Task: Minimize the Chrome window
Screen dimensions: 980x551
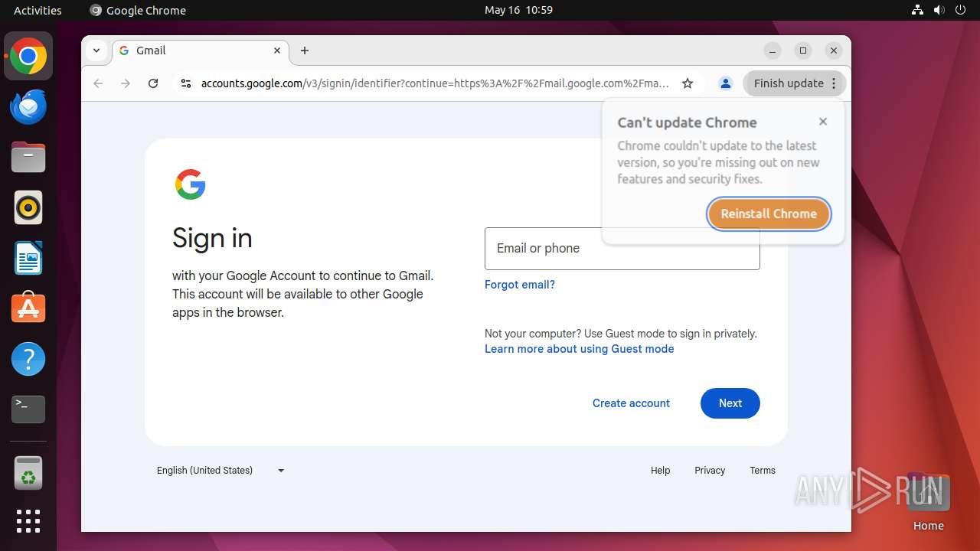Action: click(773, 51)
